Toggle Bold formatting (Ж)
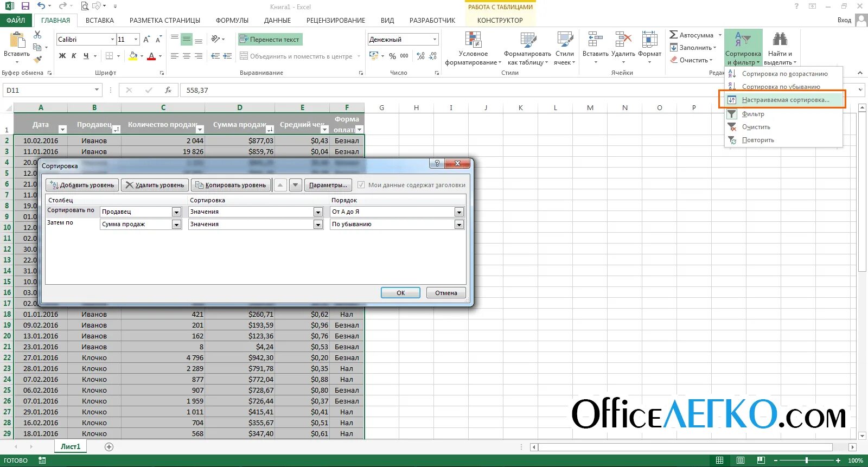868x467 pixels. click(62, 56)
